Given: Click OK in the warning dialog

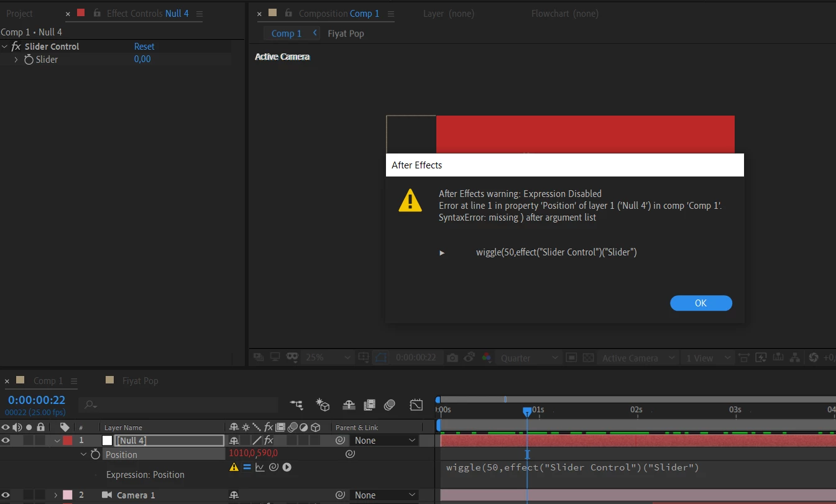Looking at the screenshot, I should [700, 303].
